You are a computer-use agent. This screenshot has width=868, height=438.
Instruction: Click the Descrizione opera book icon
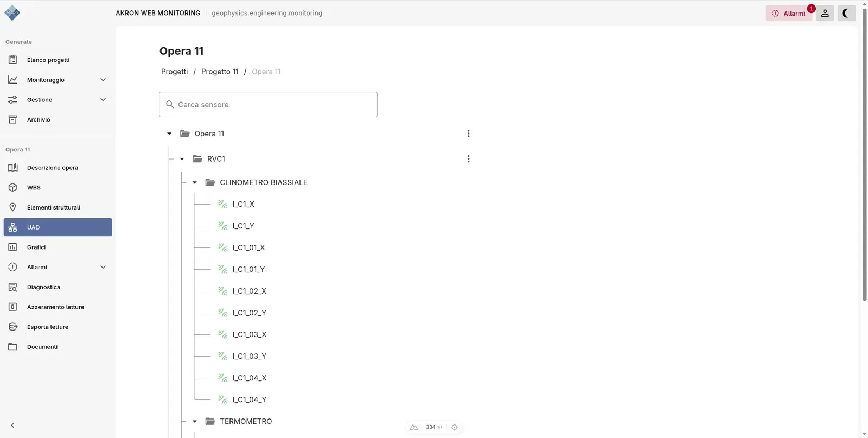(12, 168)
